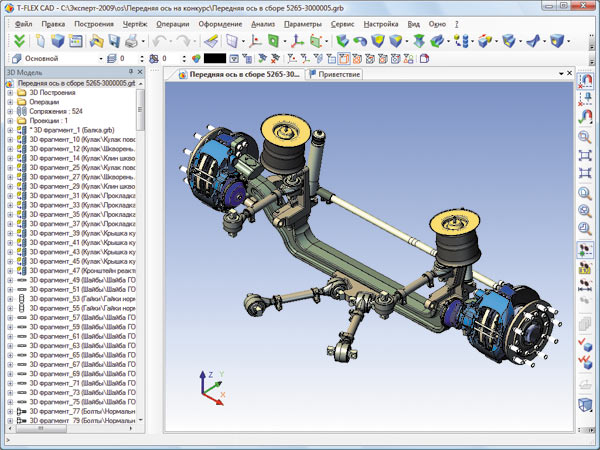This screenshot has height=450, width=600.
Task: Click the Print icon in main toolbar
Action: [x=131, y=41]
